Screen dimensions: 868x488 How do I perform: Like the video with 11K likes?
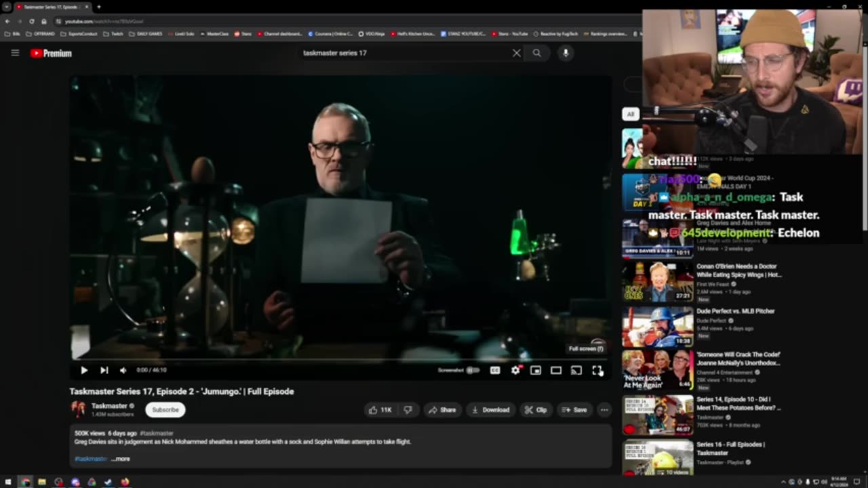[380, 410]
